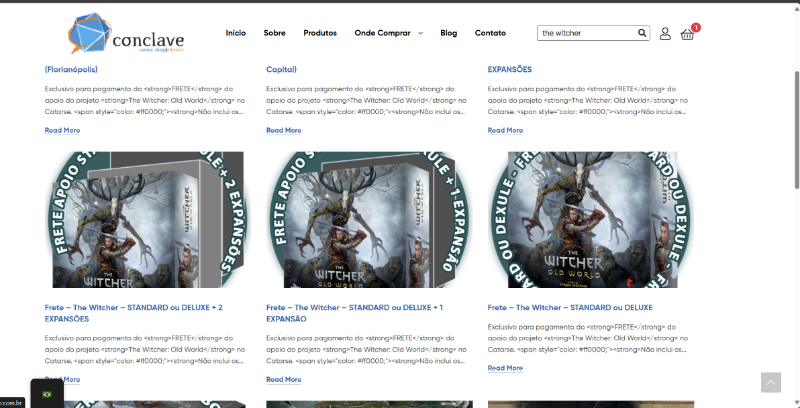
Task: Open the Início menu item
Action: 236,33
